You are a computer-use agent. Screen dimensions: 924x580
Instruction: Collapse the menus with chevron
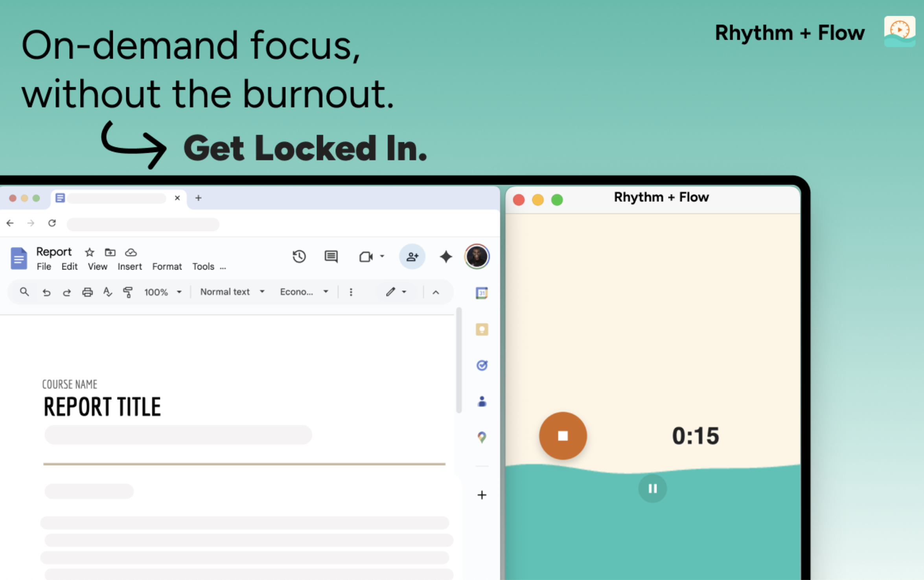click(x=436, y=292)
